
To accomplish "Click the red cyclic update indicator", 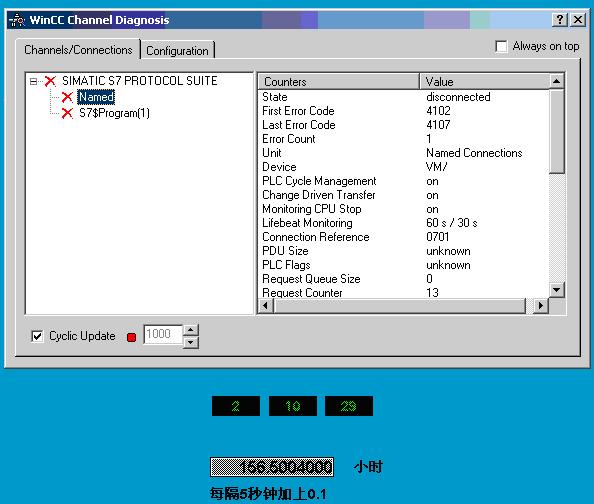I will [x=131, y=337].
